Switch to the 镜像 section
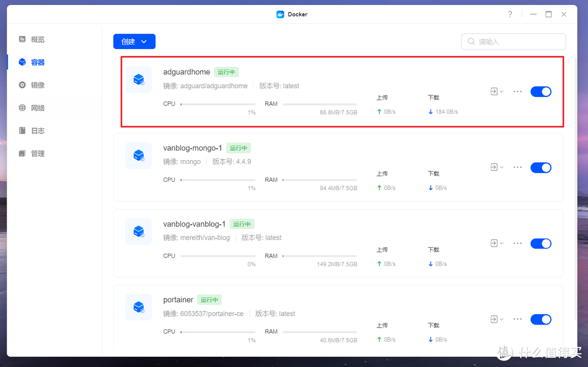This screenshot has width=588, height=367. pos(38,85)
